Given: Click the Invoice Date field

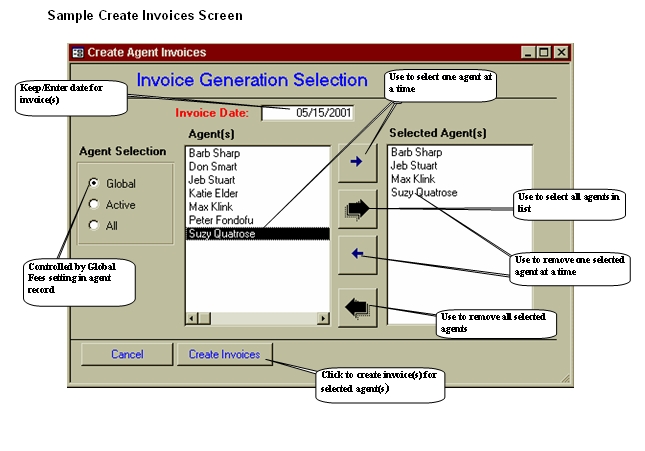Looking at the screenshot, I should (x=307, y=113).
